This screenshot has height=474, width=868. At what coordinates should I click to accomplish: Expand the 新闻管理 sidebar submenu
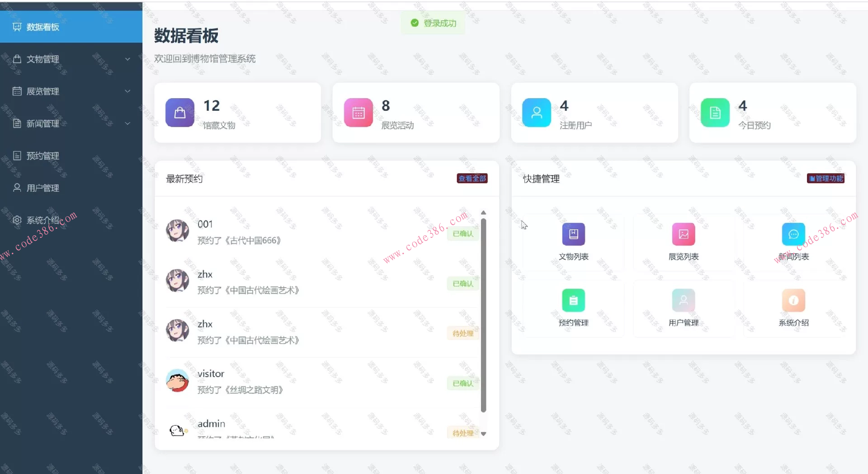(x=71, y=123)
